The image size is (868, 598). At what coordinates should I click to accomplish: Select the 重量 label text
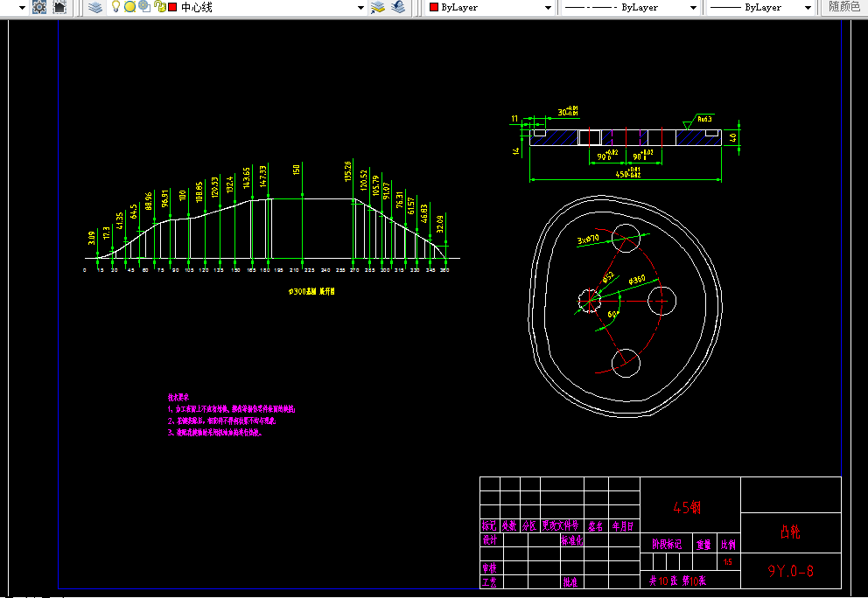pos(703,545)
